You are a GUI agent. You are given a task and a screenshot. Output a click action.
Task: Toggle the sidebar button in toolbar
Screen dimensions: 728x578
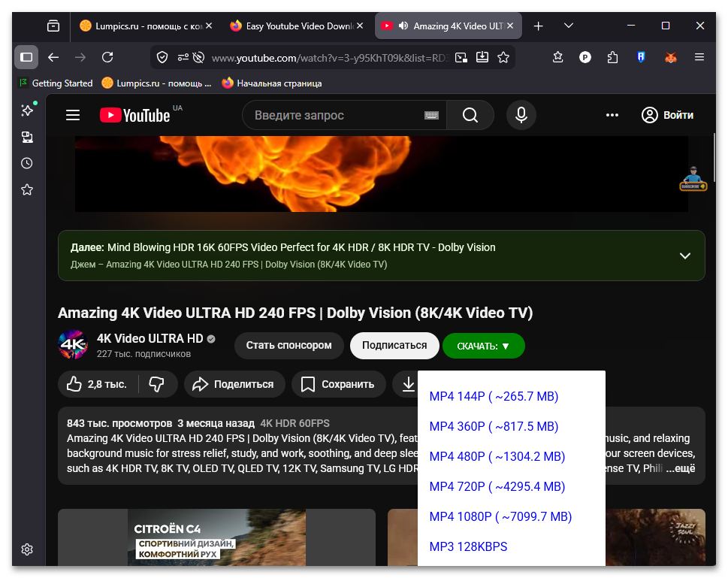click(26, 57)
